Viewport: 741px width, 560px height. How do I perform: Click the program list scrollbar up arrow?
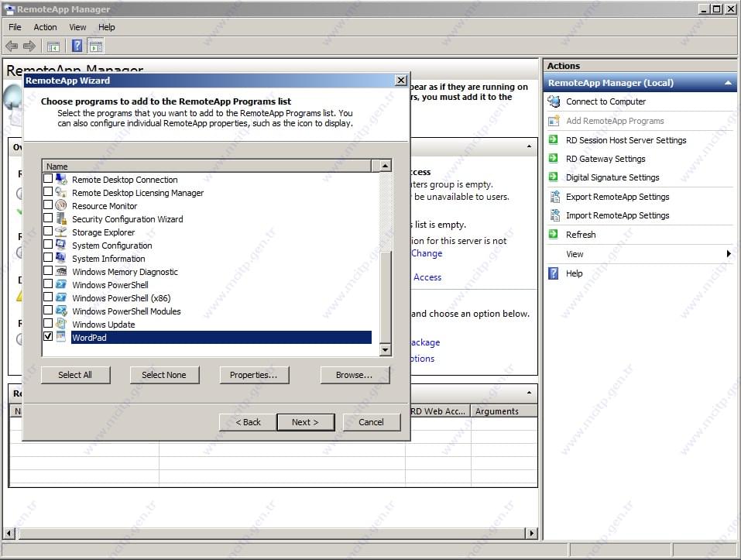[x=385, y=166]
